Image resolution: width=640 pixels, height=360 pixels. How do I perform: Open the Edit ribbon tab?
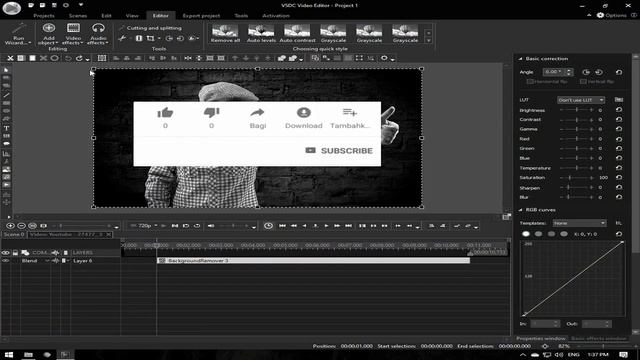[106, 16]
